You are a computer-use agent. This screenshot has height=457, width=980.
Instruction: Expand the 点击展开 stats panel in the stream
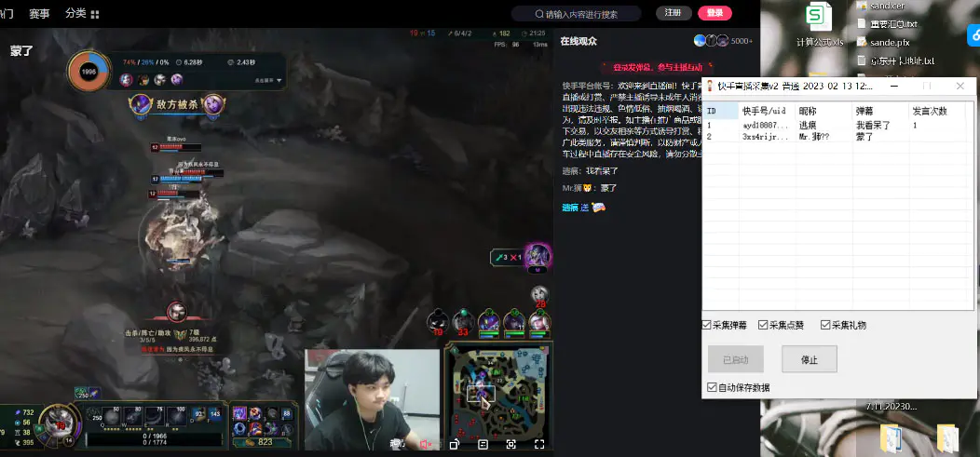[268, 80]
